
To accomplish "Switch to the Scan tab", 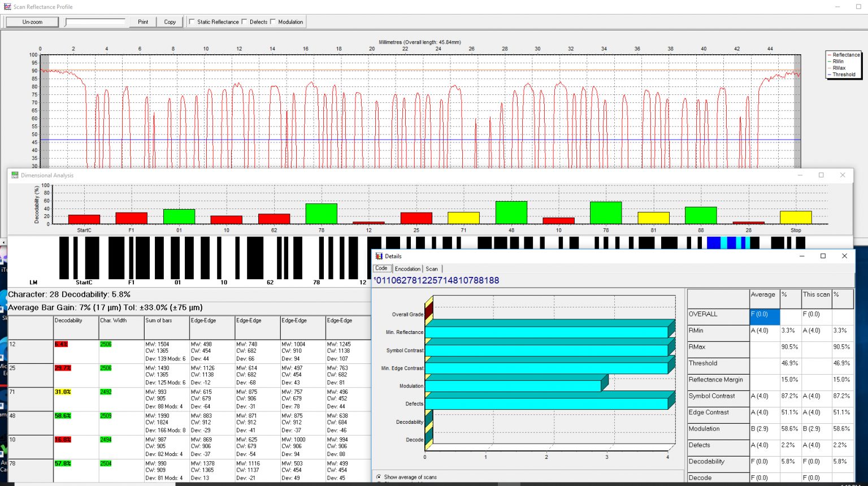I will 432,268.
